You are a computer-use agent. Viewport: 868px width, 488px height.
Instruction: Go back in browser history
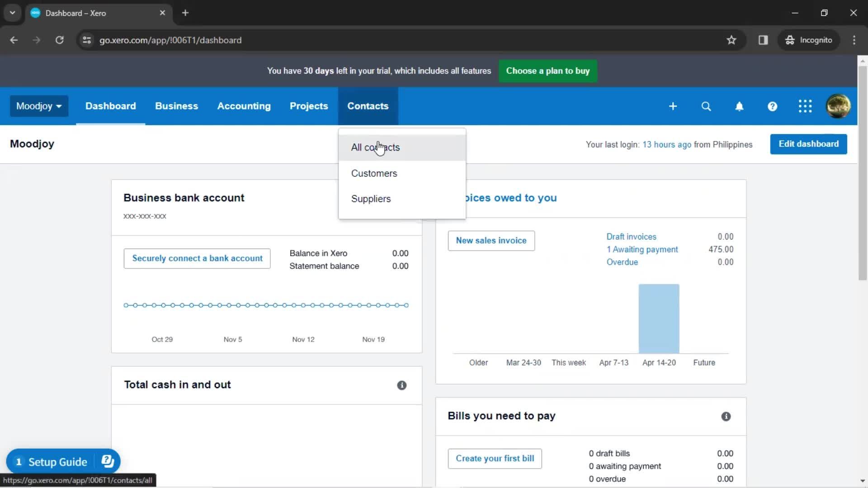click(x=14, y=40)
